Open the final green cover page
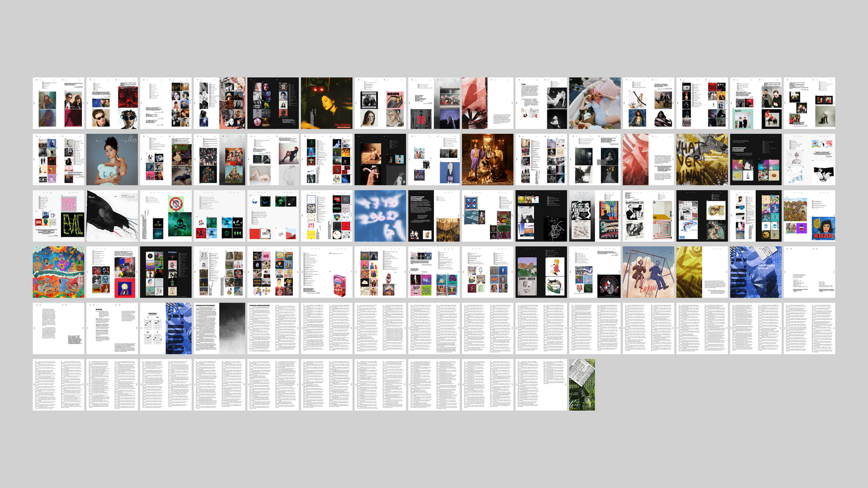 [x=582, y=385]
